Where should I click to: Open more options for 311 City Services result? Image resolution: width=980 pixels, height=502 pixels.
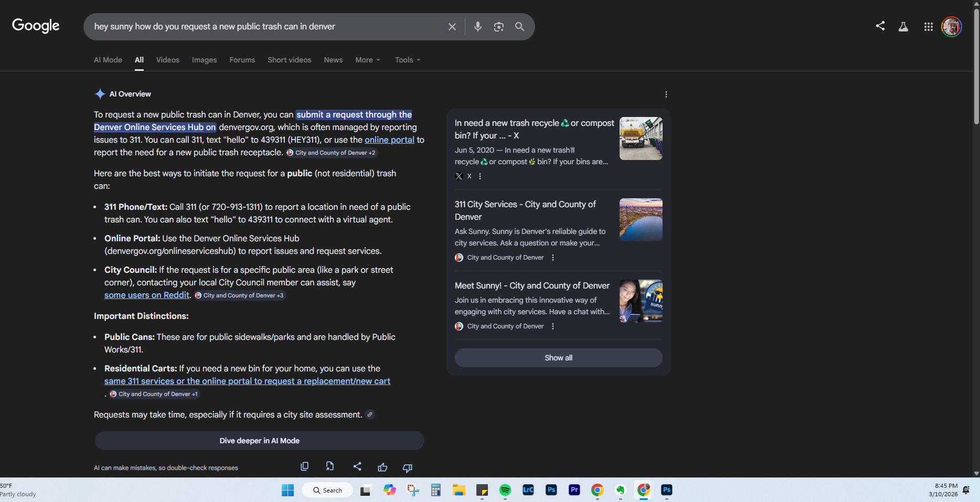pyautogui.click(x=553, y=258)
